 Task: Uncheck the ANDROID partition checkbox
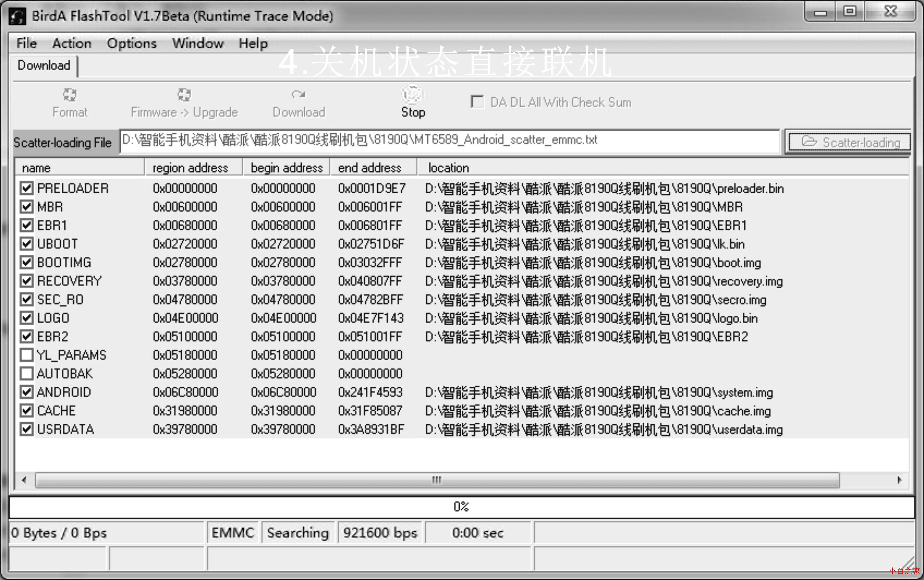click(26, 392)
